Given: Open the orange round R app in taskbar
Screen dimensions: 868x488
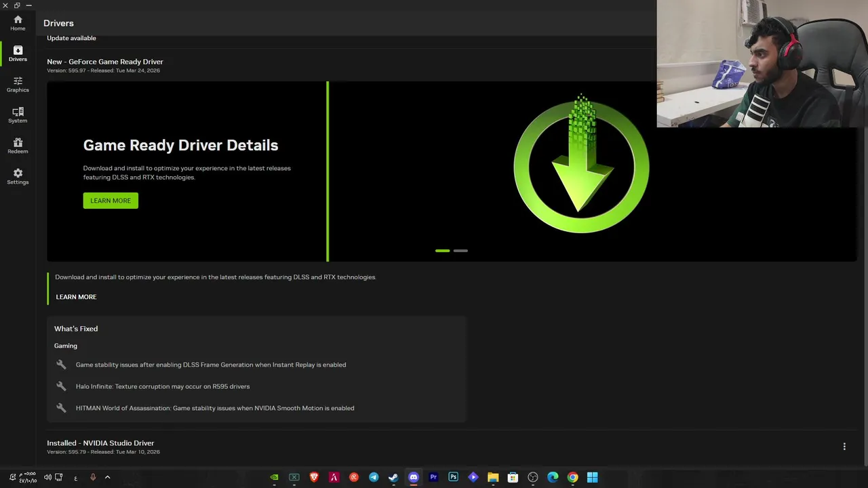Looking at the screenshot, I should click(354, 477).
